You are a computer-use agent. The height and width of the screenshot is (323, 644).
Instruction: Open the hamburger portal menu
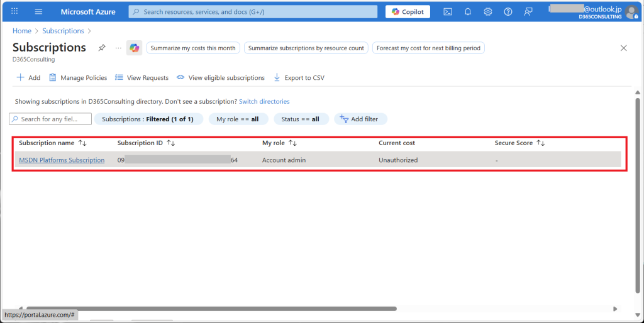coord(38,12)
